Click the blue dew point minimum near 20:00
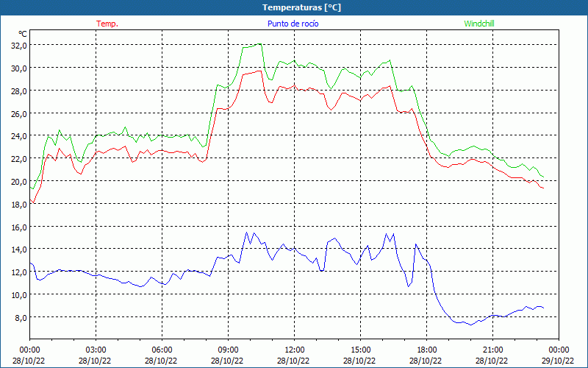 pos(471,325)
